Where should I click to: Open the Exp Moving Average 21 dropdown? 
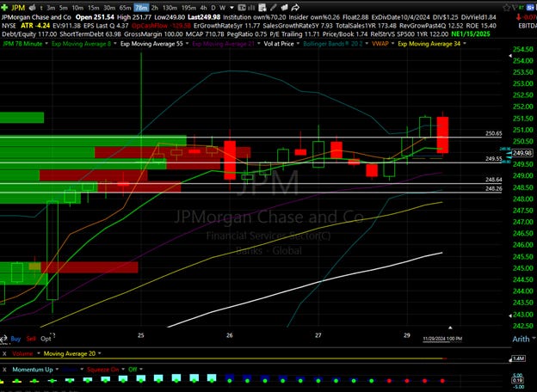point(258,44)
